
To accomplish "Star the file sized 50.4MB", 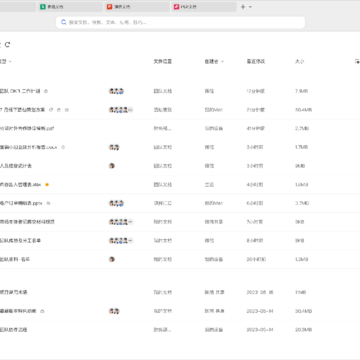I will (x=66, y=110).
